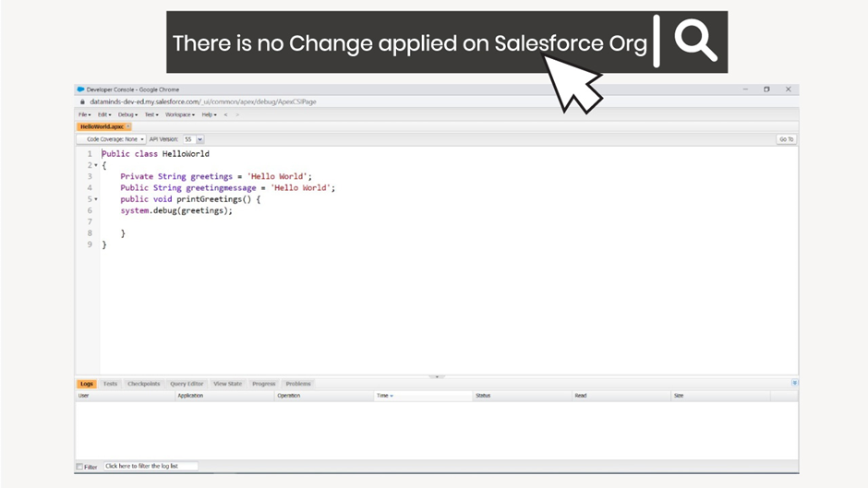
Task: Click 'greetingmessage' on line 4
Action: (x=221, y=188)
